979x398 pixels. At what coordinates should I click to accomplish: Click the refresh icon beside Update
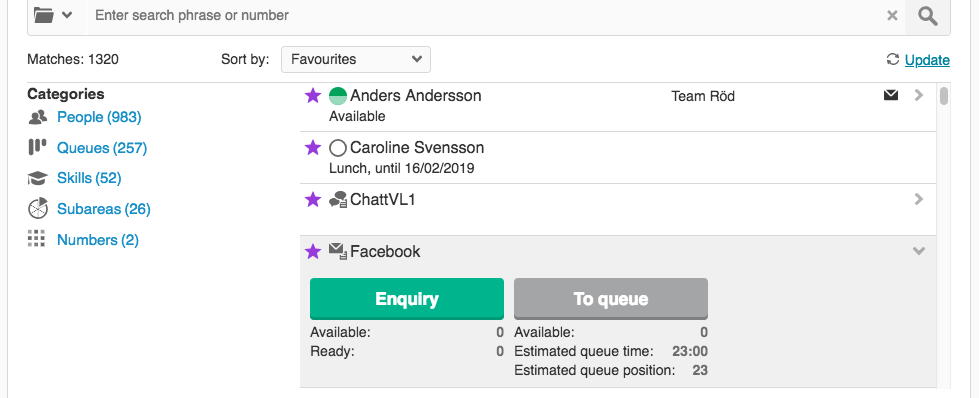point(893,59)
